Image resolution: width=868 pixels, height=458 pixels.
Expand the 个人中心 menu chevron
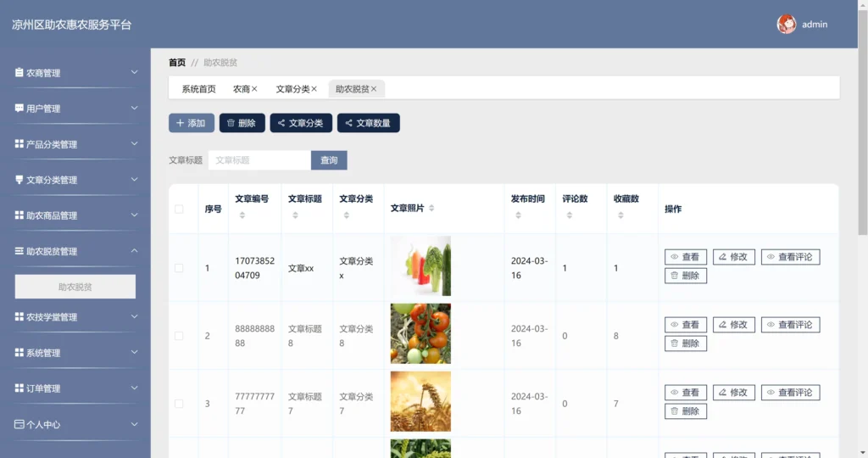(134, 424)
